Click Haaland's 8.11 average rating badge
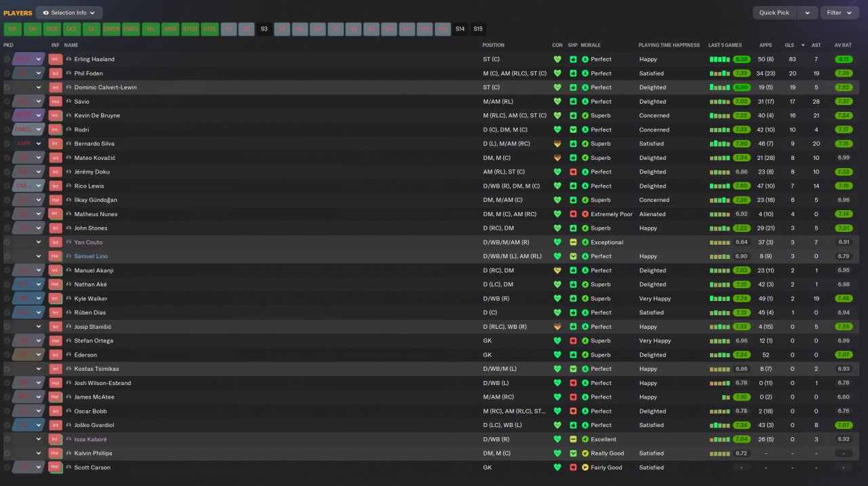The image size is (868, 486). (x=843, y=60)
